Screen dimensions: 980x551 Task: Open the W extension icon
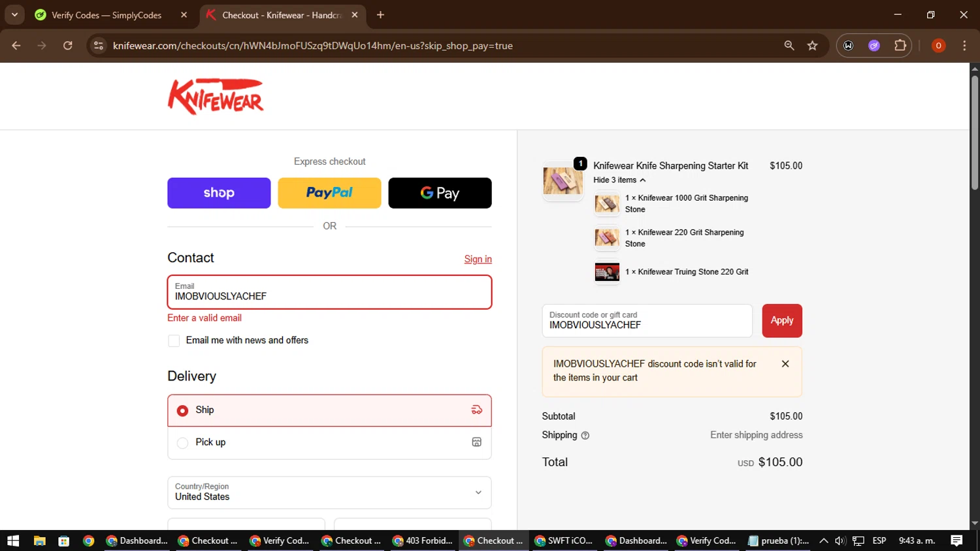pos(849,46)
